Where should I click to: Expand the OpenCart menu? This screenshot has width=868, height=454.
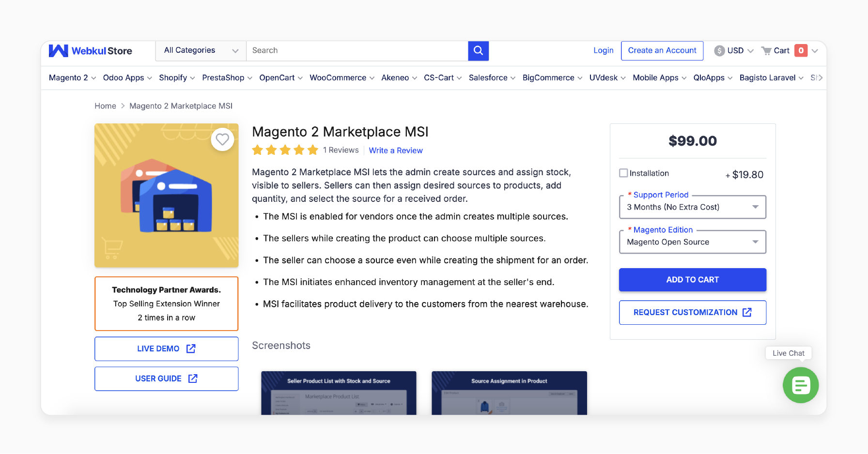[281, 78]
